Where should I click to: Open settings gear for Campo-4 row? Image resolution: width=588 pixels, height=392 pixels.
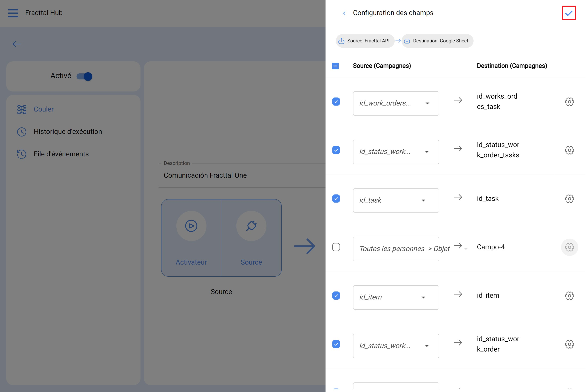click(569, 247)
